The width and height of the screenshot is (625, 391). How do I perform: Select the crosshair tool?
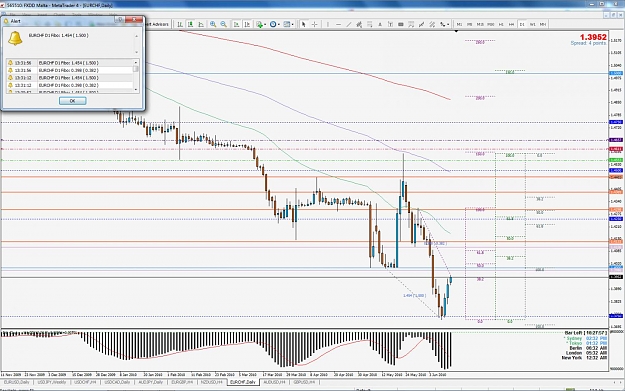[314, 24]
